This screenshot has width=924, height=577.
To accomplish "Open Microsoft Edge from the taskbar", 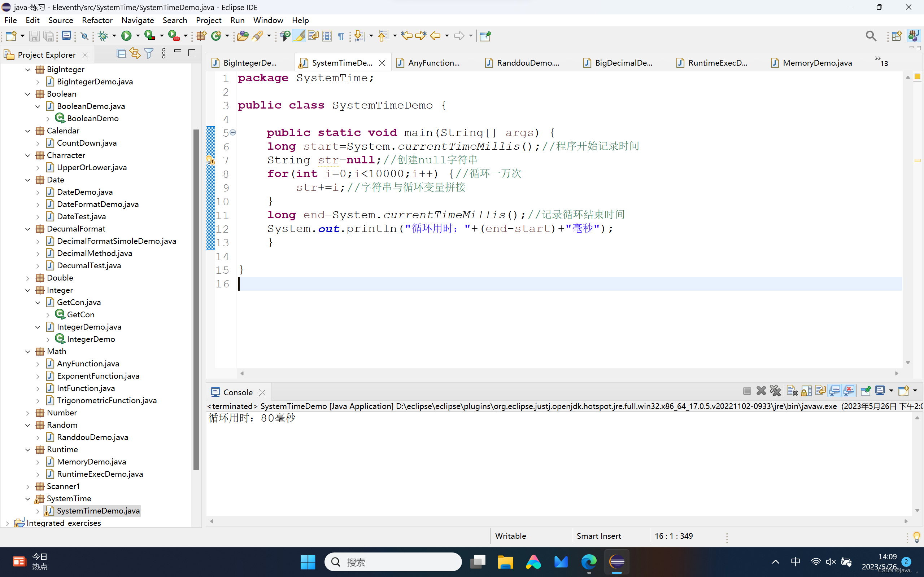I will pyautogui.click(x=589, y=562).
